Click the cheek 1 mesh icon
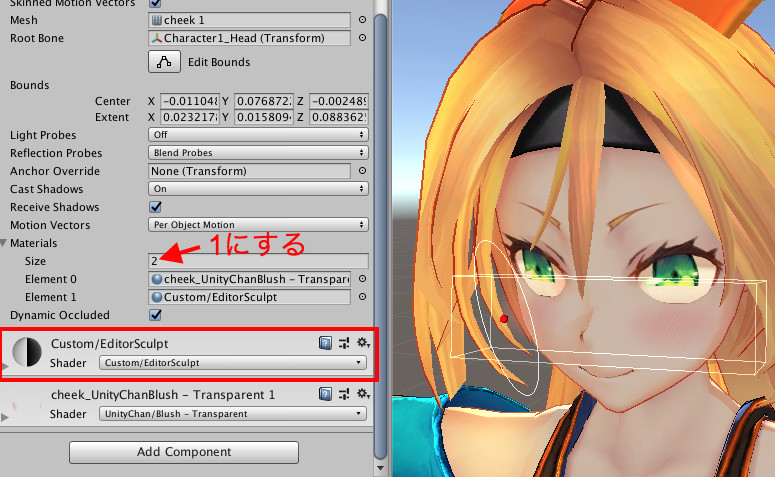The image size is (775, 477). coord(157,20)
